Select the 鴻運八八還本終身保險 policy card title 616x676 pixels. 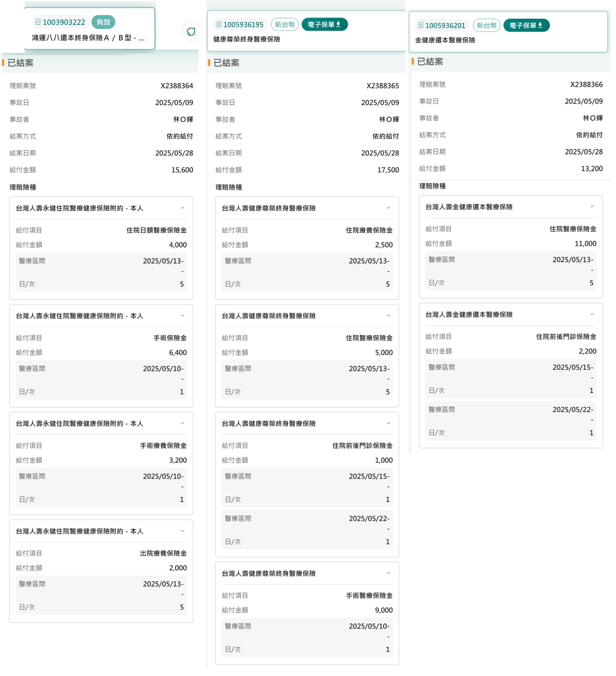[x=88, y=38]
